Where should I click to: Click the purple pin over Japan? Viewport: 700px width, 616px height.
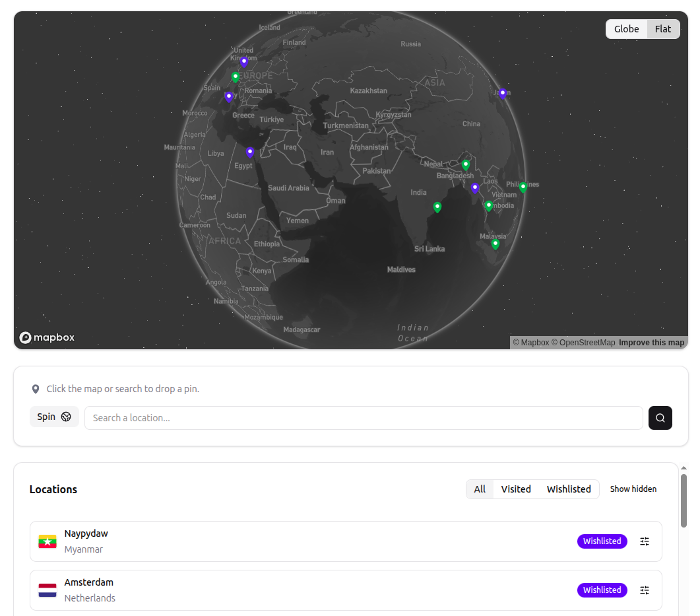coord(503,92)
